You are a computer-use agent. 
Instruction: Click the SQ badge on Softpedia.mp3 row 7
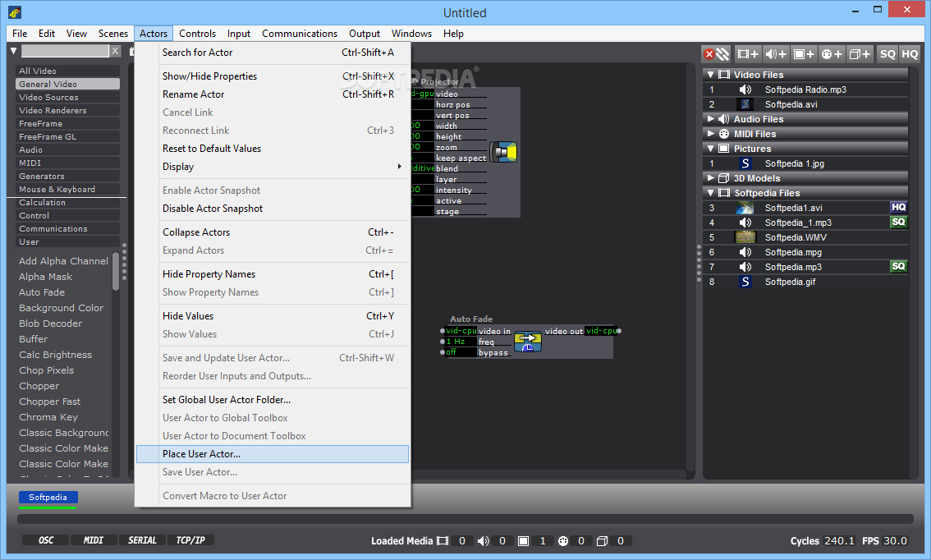click(x=898, y=267)
